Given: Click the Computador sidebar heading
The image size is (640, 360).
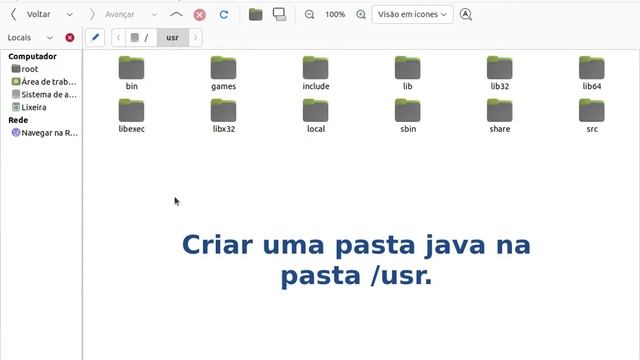Looking at the screenshot, I should pyautogui.click(x=32, y=56).
